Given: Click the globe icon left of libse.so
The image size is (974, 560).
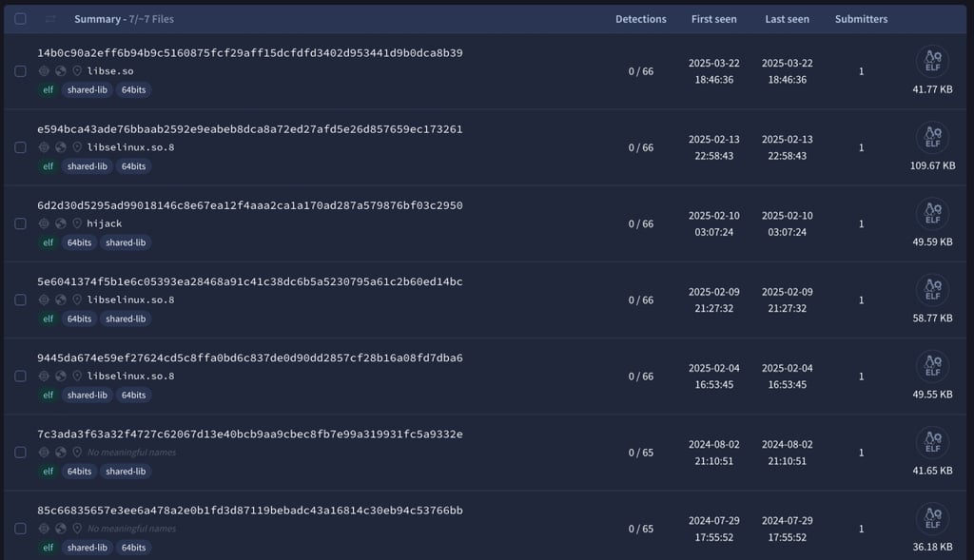Looking at the screenshot, I should [60, 70].
